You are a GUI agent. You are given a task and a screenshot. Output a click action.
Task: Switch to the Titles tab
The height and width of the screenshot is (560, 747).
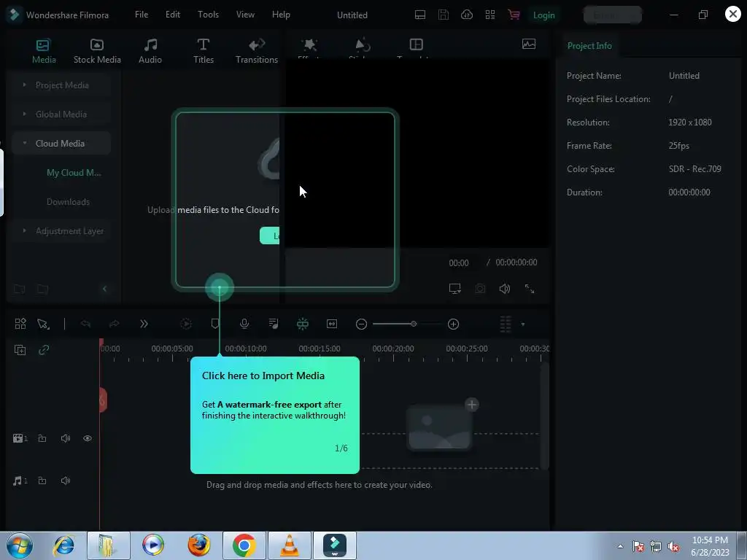204,52
